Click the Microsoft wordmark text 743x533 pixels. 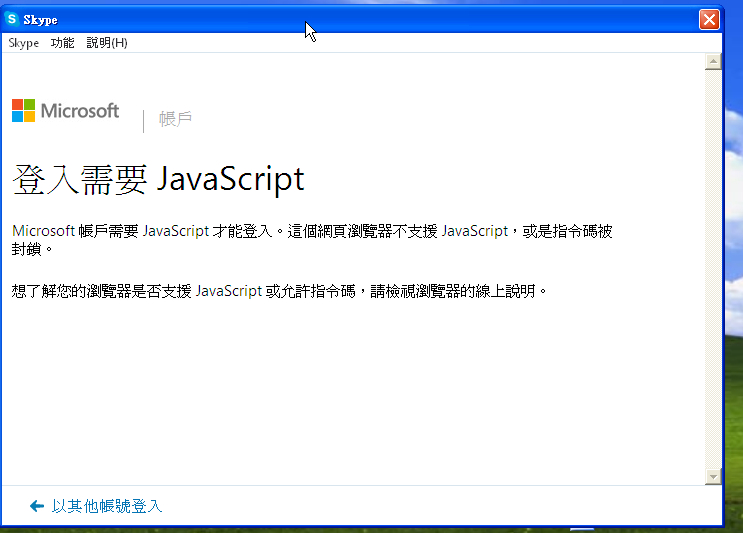click(x=80, y=111)
